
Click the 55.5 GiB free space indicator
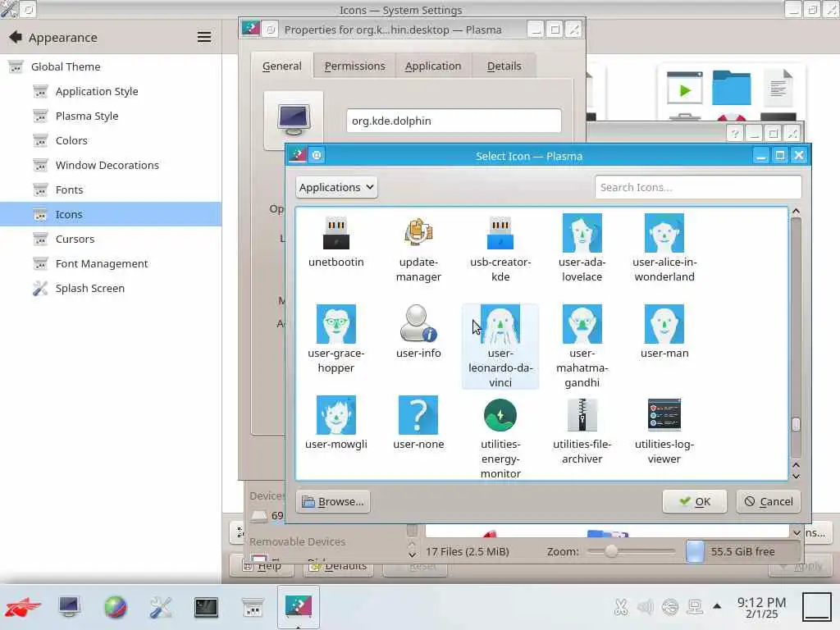(x=742, y=551)
